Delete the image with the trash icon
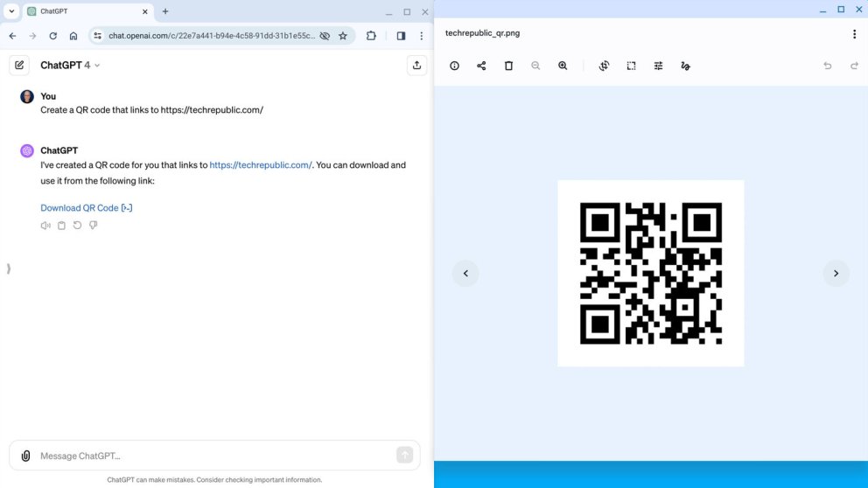868x488 pixels. pyautogui.click(x=508, y=66)
